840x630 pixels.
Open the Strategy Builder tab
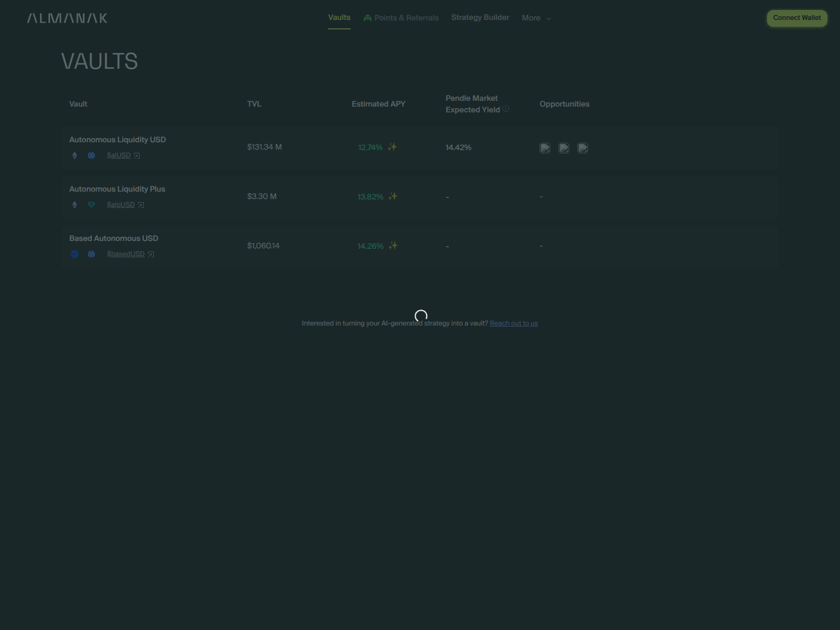[480, 17]
